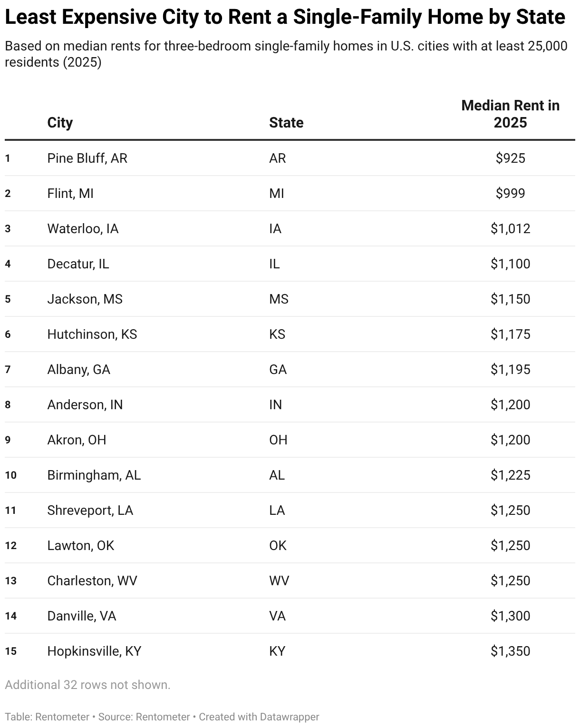Click the 'Additional 32 rows not shown' note
580x728 pixels.
(x=87, y=685)
